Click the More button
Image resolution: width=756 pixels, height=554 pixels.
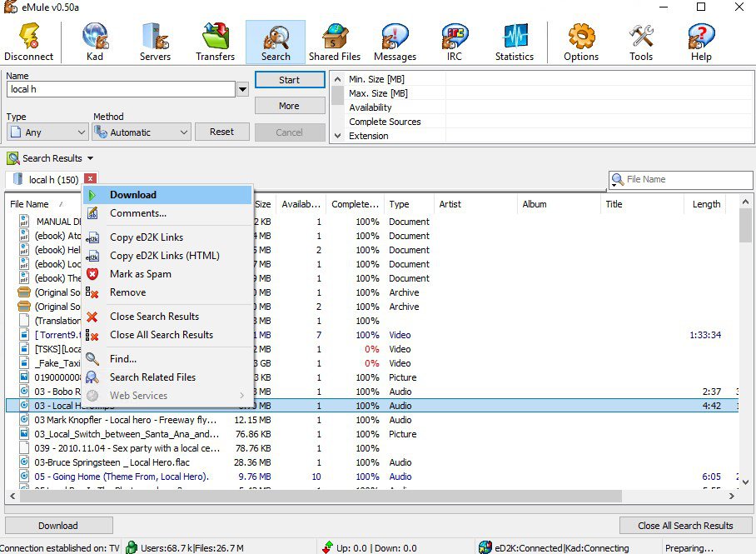290,106
